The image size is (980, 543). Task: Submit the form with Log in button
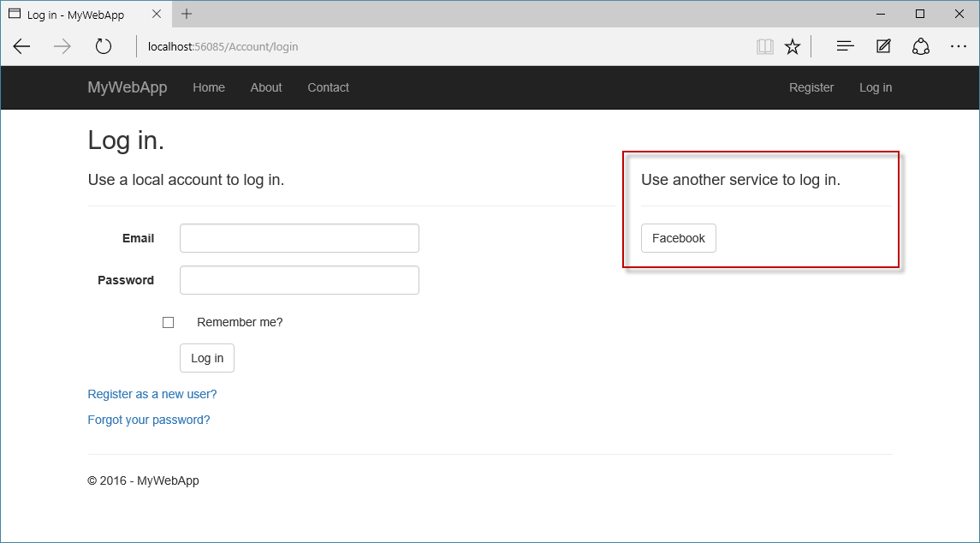(x=207, y=358)
